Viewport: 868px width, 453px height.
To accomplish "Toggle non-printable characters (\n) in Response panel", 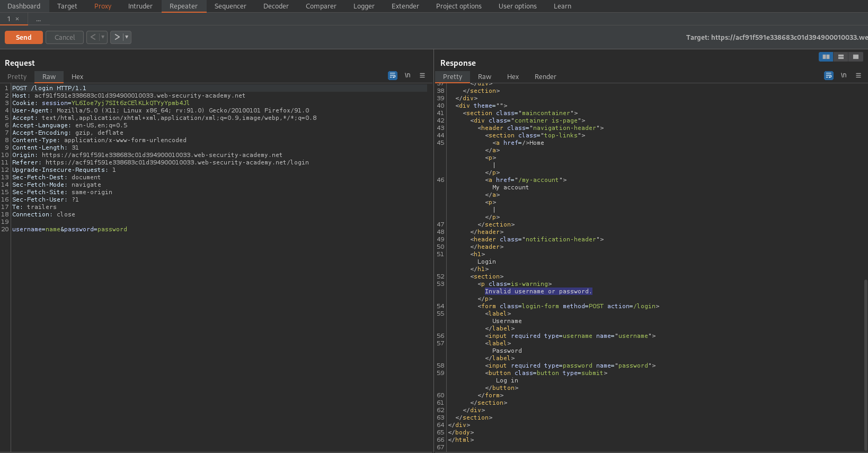I will [x=844, y=76].
